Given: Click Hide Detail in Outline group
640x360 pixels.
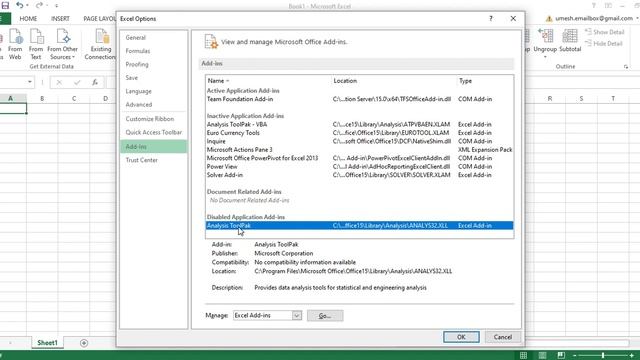Looking at the screenshot, I should click(x=604, y=43).
